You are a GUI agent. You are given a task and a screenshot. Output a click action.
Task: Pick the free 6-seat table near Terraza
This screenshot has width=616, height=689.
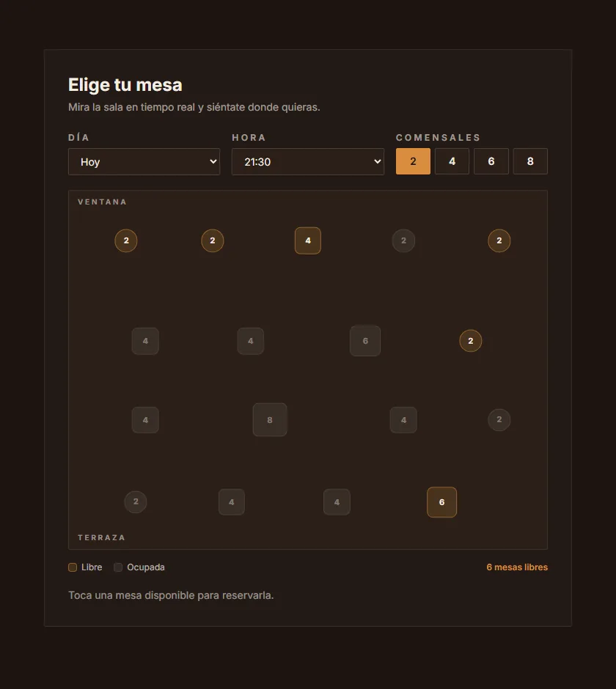coord(442,502)
